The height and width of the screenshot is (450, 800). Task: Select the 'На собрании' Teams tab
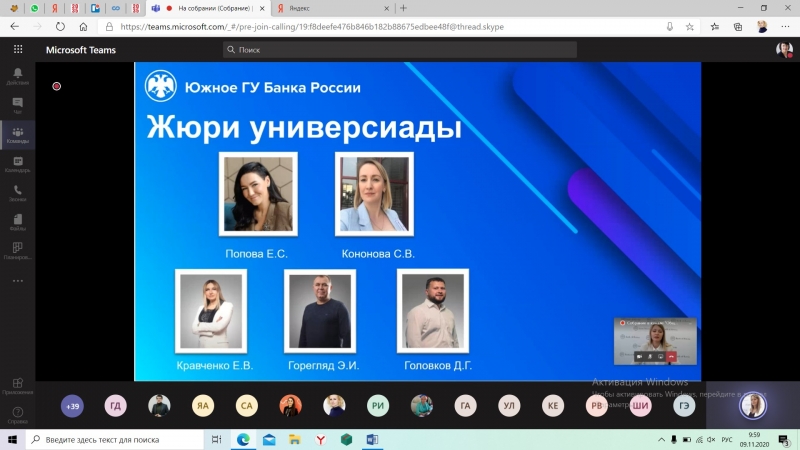(x=207, y=8)
